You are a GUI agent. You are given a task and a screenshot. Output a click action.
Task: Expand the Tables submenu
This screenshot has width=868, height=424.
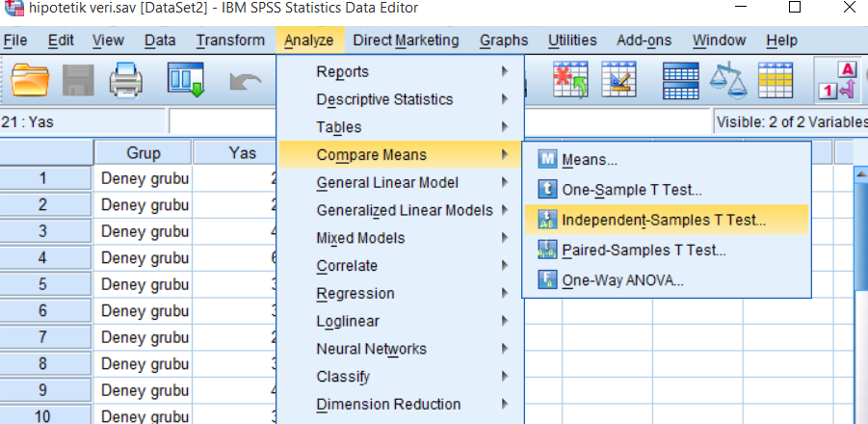click(401, 127)
